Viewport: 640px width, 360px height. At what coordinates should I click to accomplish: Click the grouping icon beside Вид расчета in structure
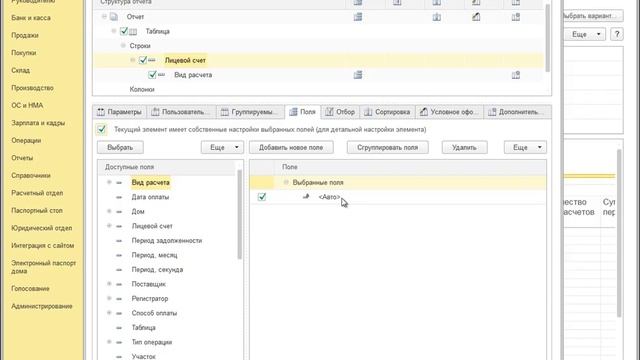[162, 75]
